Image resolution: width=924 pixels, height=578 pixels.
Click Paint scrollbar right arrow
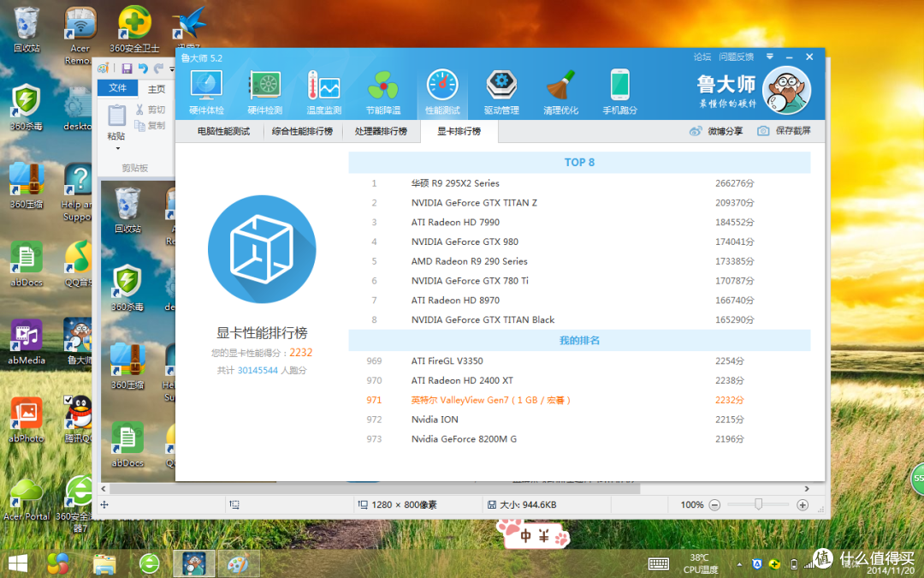(807, 489)
